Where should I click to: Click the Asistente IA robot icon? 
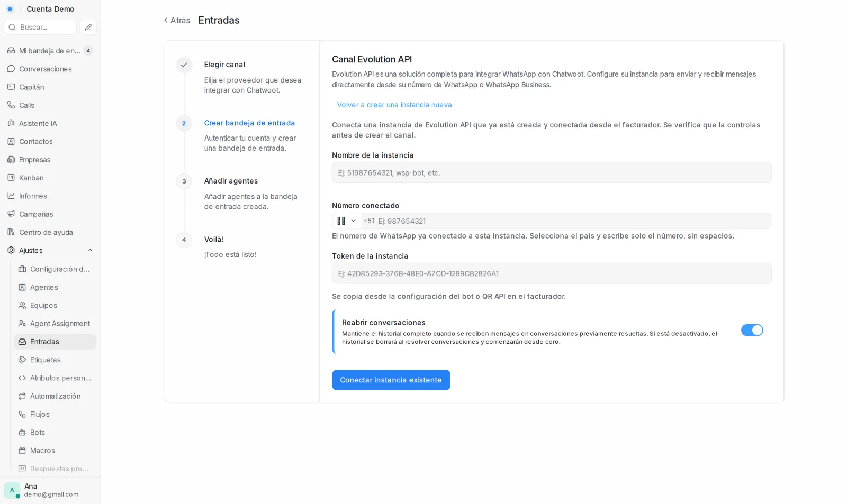11,123
